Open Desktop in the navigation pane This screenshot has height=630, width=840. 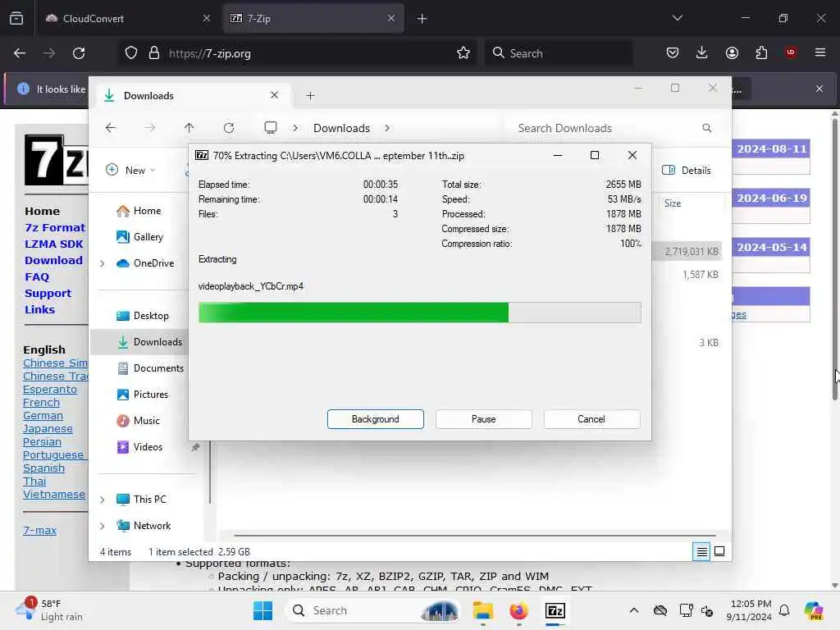coord(143,316)
